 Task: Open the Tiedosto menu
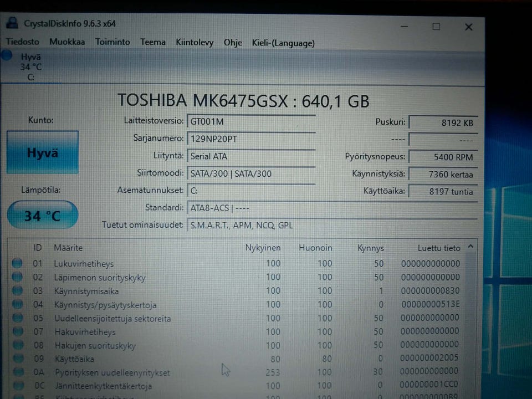pyautogui.click(x=22, y=42)
